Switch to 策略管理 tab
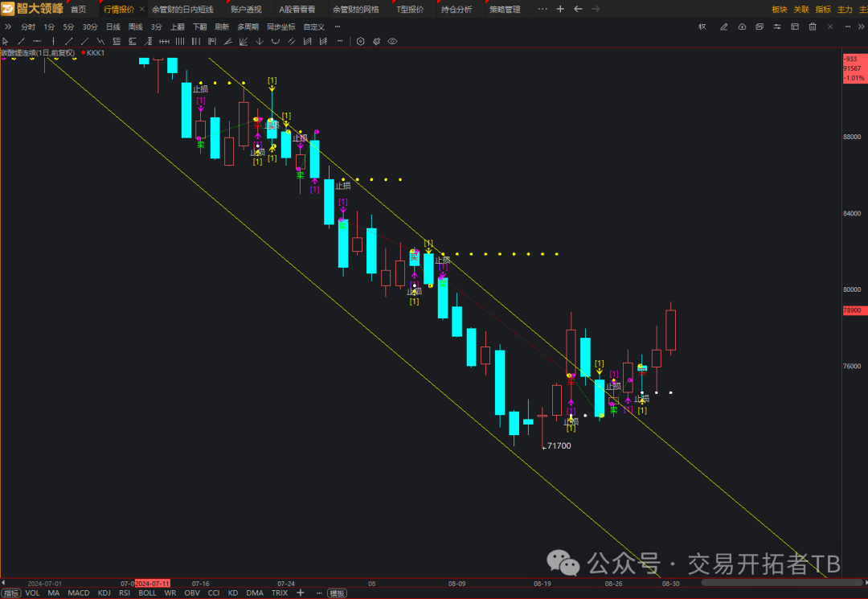 pos(505,10)
